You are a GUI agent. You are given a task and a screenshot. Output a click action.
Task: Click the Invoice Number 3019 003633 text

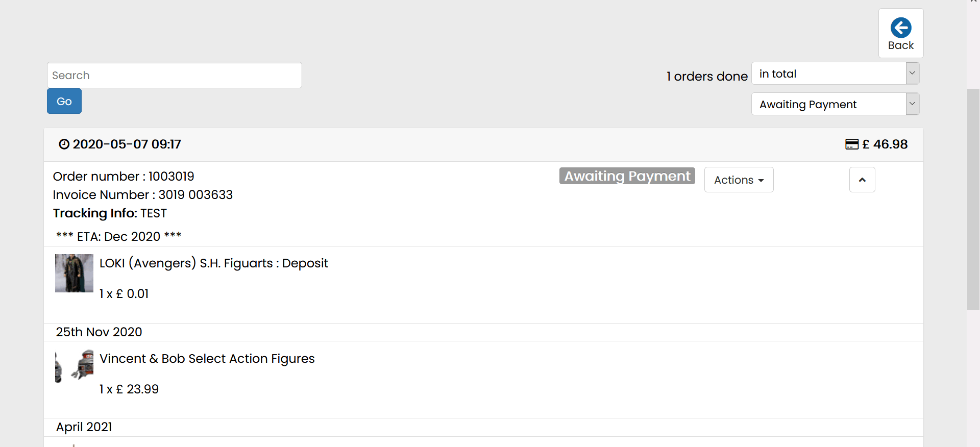[142, 195]
